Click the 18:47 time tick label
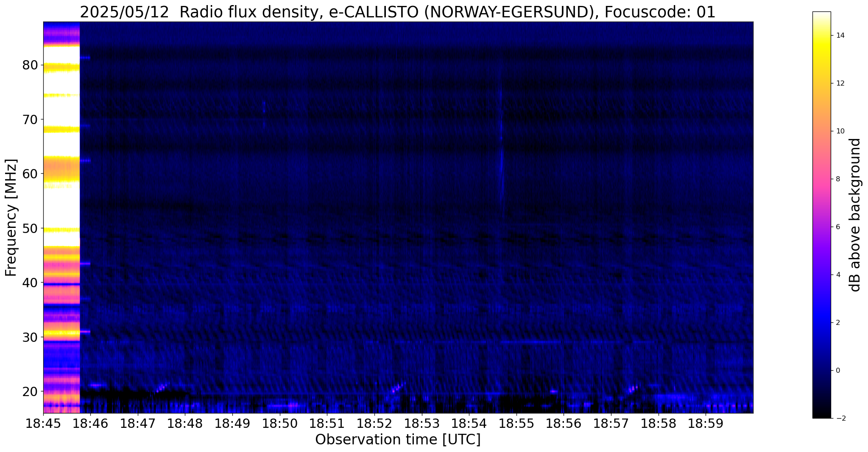This screenshot has height=452, width=868. tap(138, 423)
